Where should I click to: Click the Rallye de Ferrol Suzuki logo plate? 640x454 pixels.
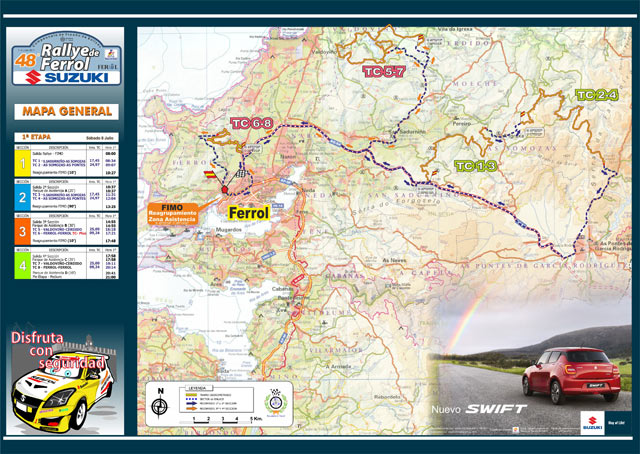67,59
